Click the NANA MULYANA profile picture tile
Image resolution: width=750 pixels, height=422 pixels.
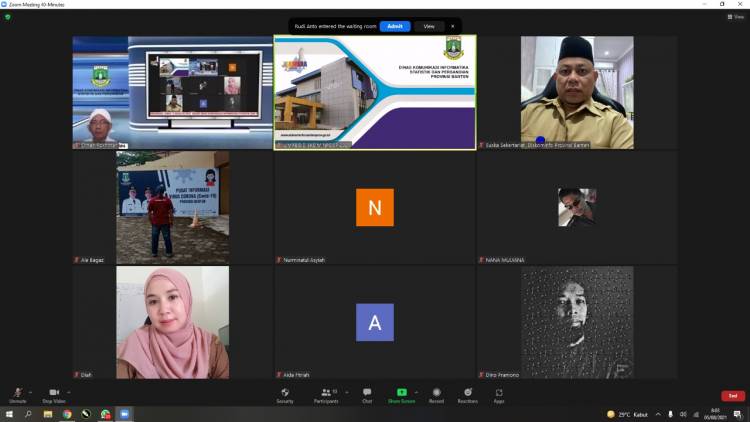[577, 207]
